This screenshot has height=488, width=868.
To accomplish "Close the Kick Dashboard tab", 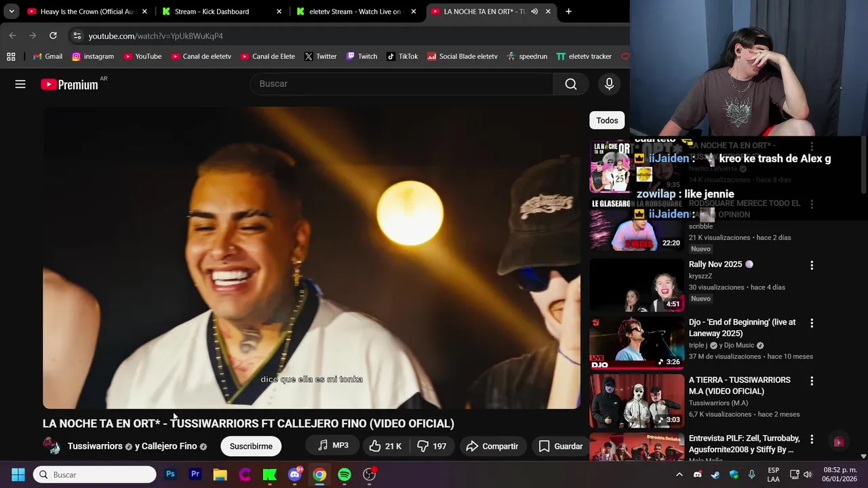I will 279,12.
